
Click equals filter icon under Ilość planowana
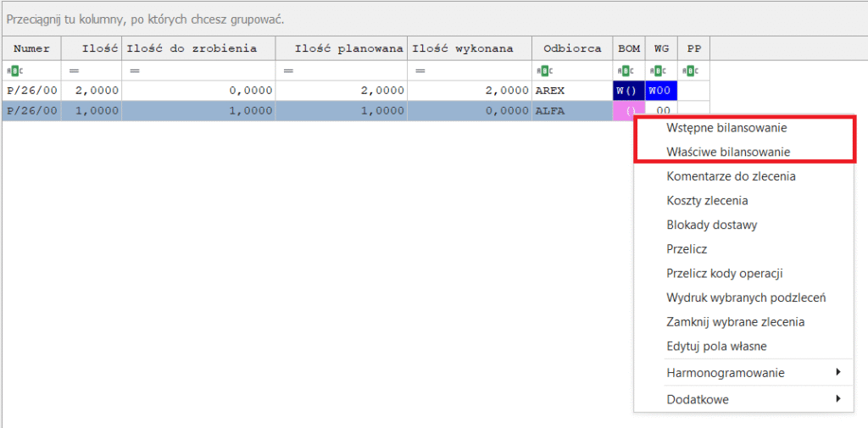point(288,71)
